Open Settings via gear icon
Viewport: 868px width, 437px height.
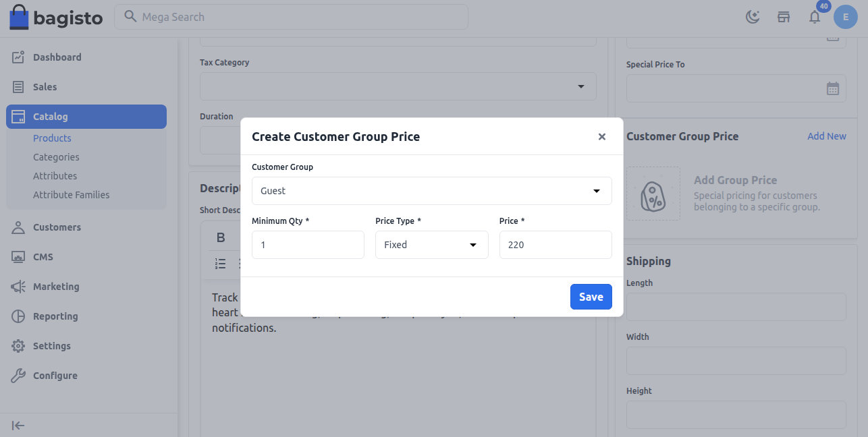pos(20,346)
